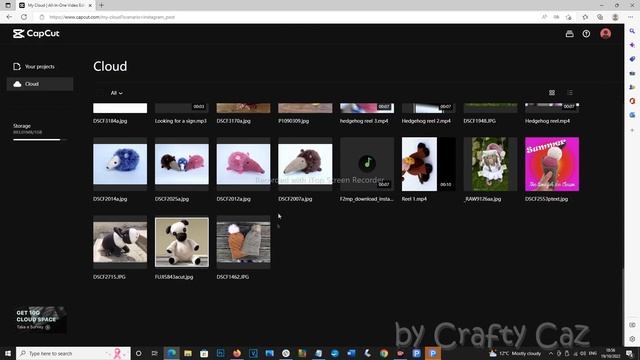Expand the All filter dropdown
Viewport: 640px width, 360px height.
tap(116, 93)
